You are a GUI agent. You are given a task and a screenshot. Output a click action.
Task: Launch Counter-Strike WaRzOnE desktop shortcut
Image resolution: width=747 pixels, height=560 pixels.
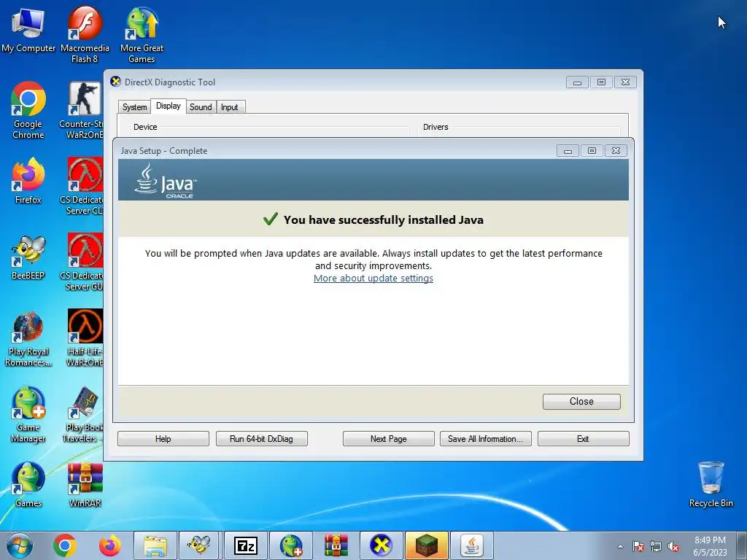click(81, 109)
